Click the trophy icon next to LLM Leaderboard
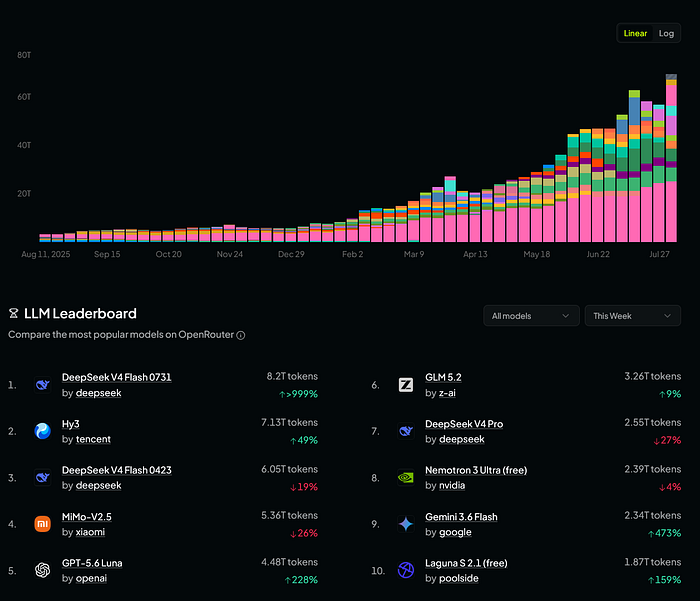Viewport: 700px width, 601px height. click(x=13, y=313)
